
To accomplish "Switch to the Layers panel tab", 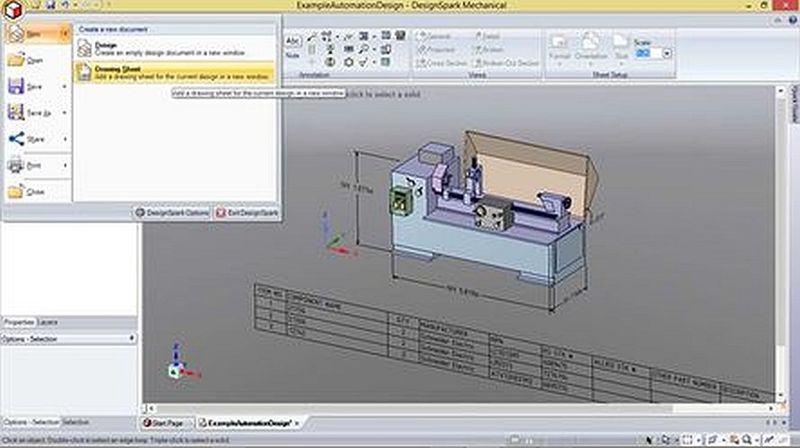I will coord(47,322).
